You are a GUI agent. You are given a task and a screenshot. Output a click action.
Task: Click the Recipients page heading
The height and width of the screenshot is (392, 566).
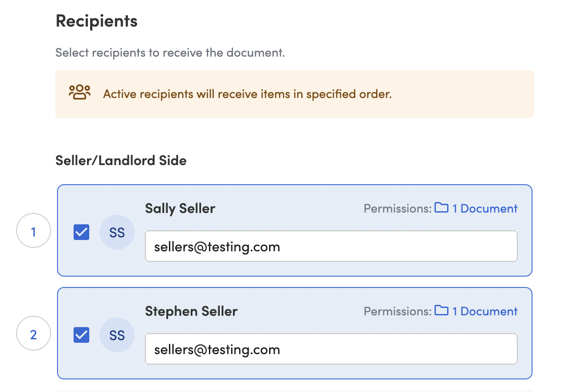97,21
